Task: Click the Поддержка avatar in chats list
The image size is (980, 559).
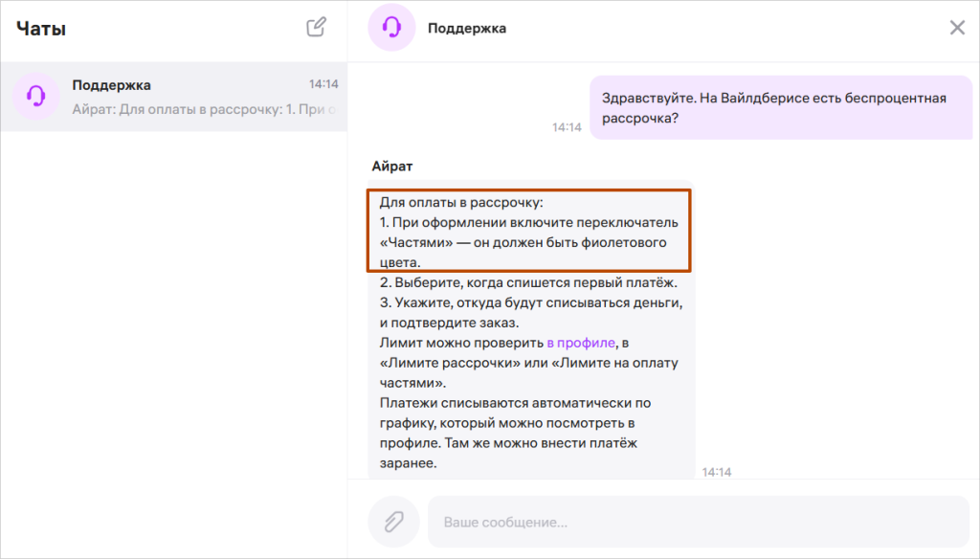Action: (x=36, y=97)
